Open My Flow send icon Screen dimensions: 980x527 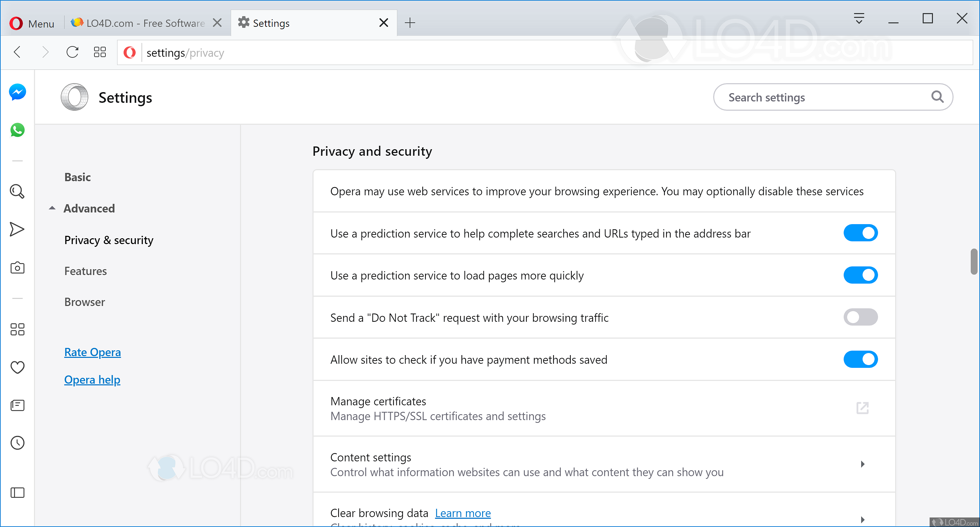(17, 229)
